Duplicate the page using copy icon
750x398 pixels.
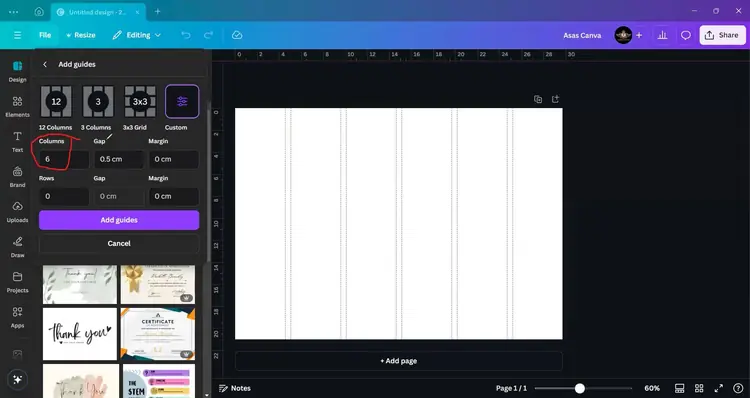coord(538,99)
